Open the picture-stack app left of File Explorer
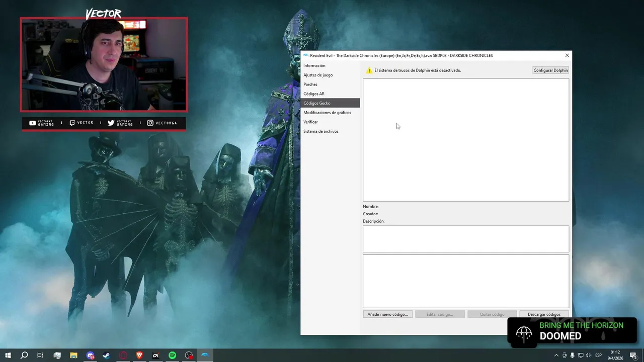 pyautogui.click(x=57, y=355)
